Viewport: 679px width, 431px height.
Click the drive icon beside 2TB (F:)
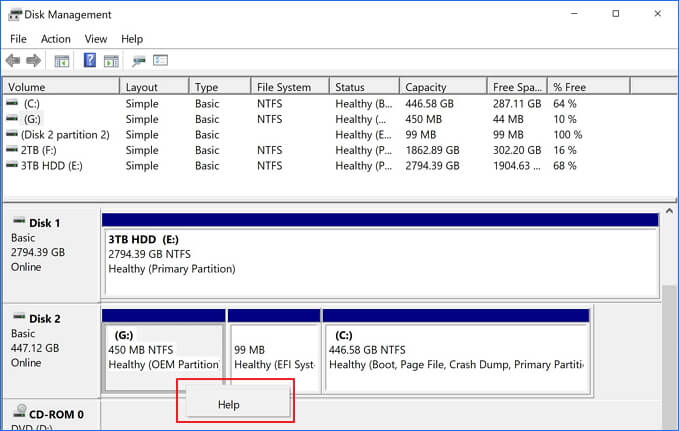coord(12,150)
